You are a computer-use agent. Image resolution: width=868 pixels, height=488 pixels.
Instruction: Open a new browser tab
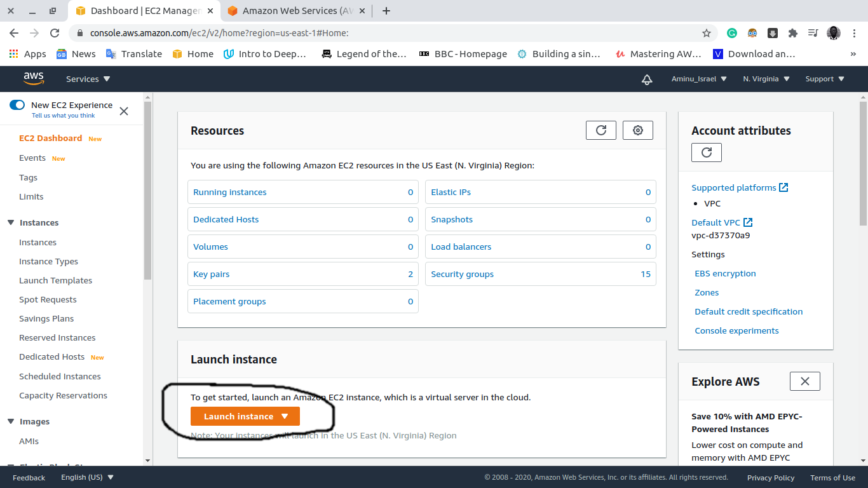386,11
